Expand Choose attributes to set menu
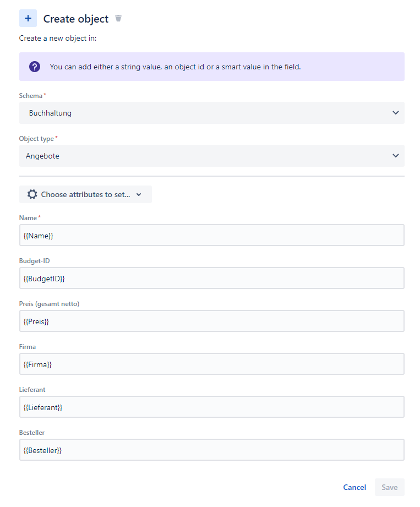The height and width of the screenshot is (507, 420). (85, 194)
